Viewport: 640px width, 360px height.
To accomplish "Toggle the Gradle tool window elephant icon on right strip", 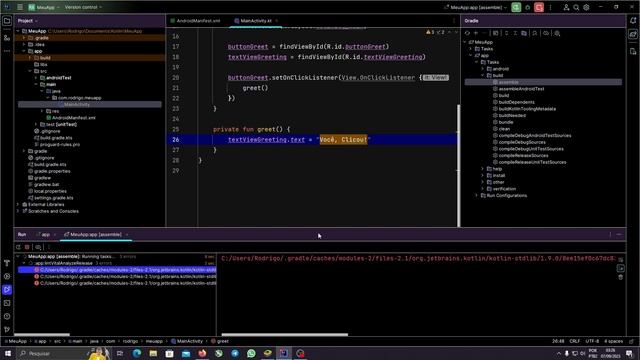I will point(633,35).
